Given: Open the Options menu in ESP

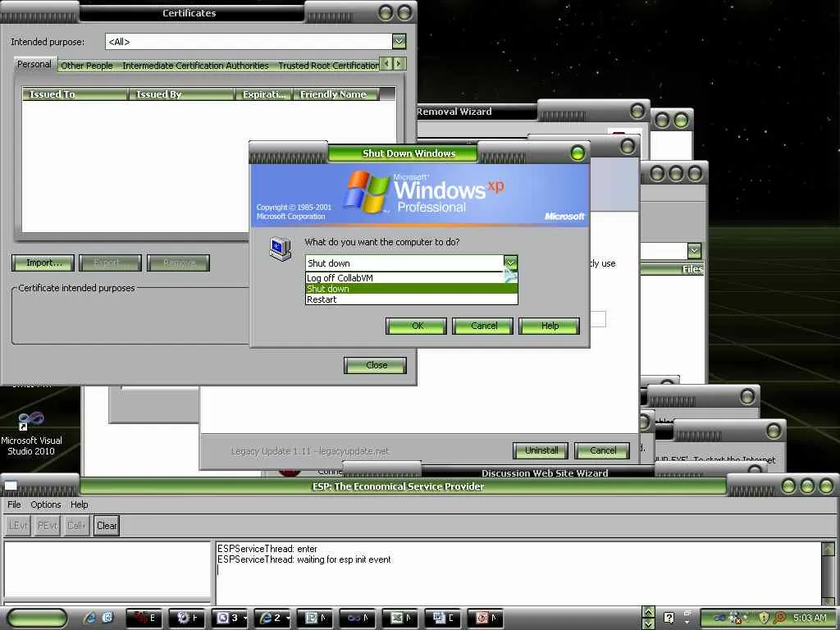Looking at the screenshot, I should pyautogui.click(x=46, y=504).
